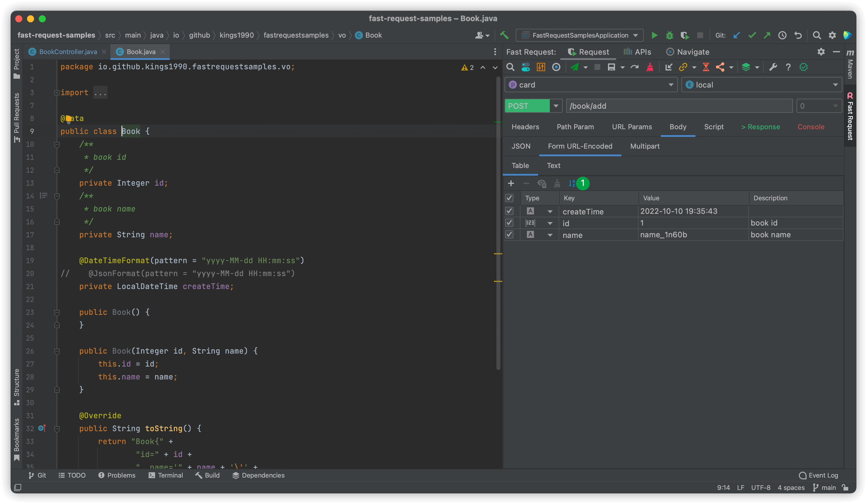Click the sort A-Z icon above table
This screenshot has width=867, height=504.
coord(572,183)
